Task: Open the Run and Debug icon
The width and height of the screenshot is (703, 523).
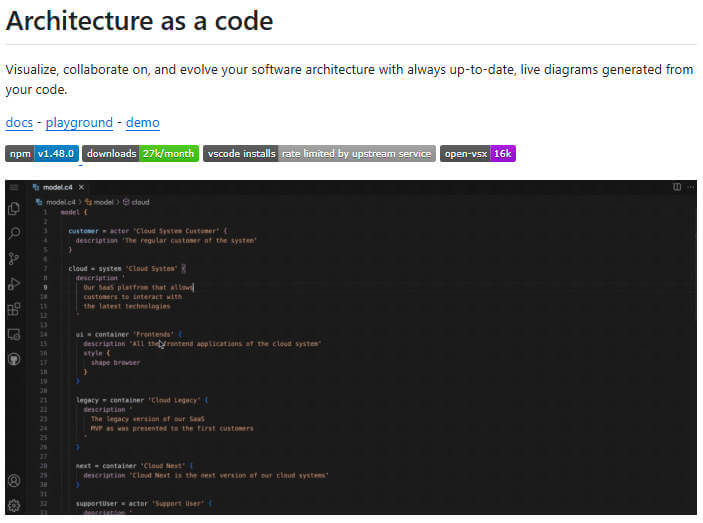Action: click(x=14, y=283)
